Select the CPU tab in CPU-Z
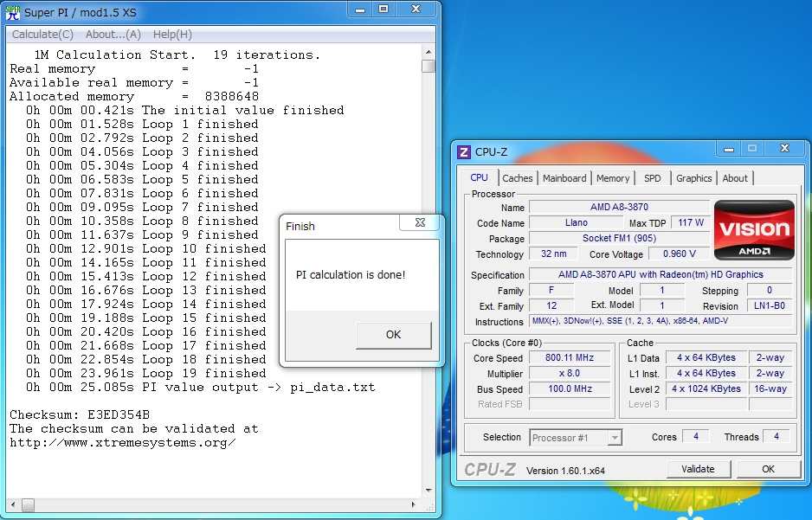Image resolution: width=812 pixels, height=520 pixels. click(479, 177)
